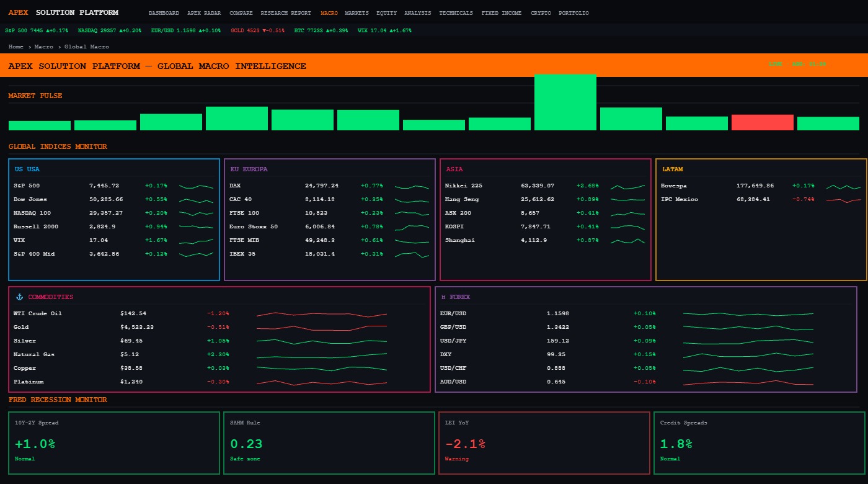The height and width of the screenshot is (484, 868).
Task: Click the WTI Crude Oil sparkline chart
Action: [x=322, y=314]
